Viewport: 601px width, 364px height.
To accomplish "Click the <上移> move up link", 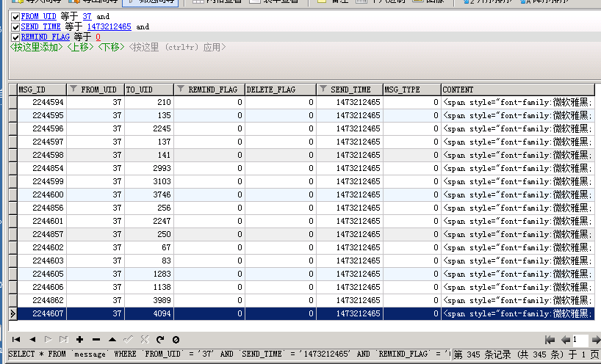I will click(80, 47).
